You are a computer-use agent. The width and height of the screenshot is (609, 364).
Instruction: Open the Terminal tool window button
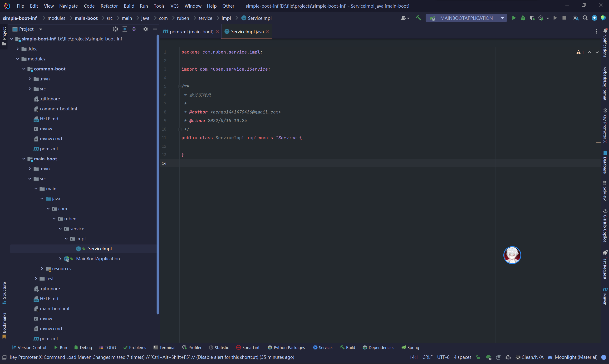164,347
